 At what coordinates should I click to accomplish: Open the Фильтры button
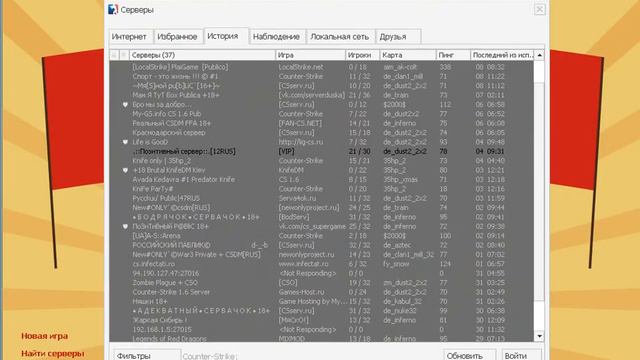146,355
